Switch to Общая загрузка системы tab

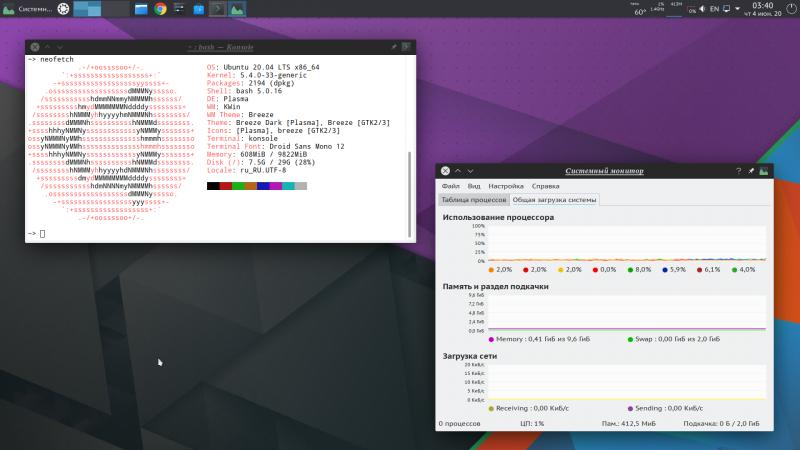pyautogui.click(x=554, y=200)
